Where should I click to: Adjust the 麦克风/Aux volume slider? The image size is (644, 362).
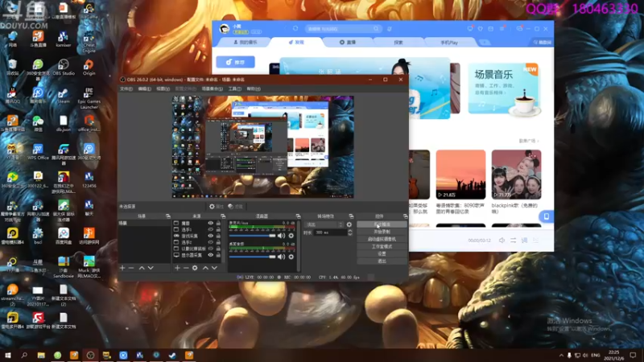point(253,236)
